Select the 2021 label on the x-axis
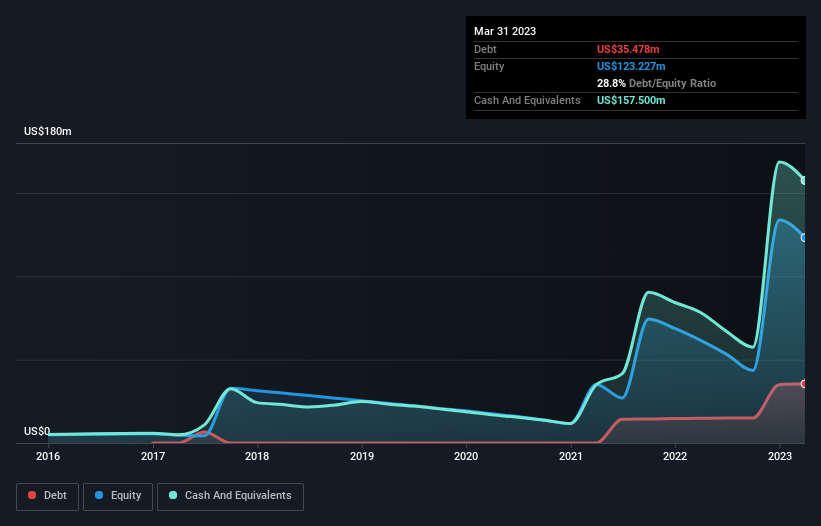This screenshot has height=526, width=821. (x=571, y=456)
